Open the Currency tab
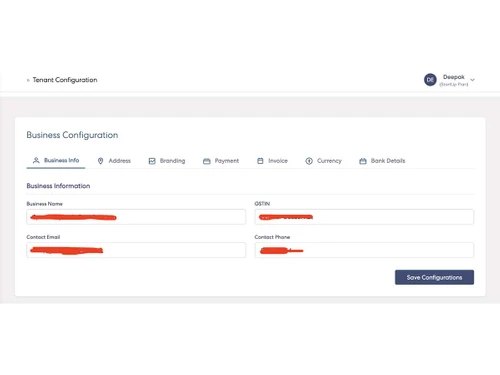 [x=324, y=161]
